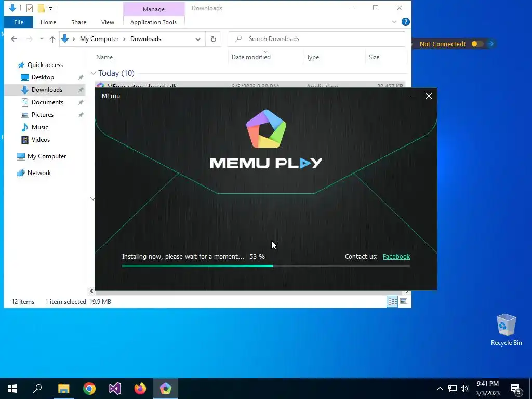Open the recent locations dropdown arrow

(x=42, y=39)
